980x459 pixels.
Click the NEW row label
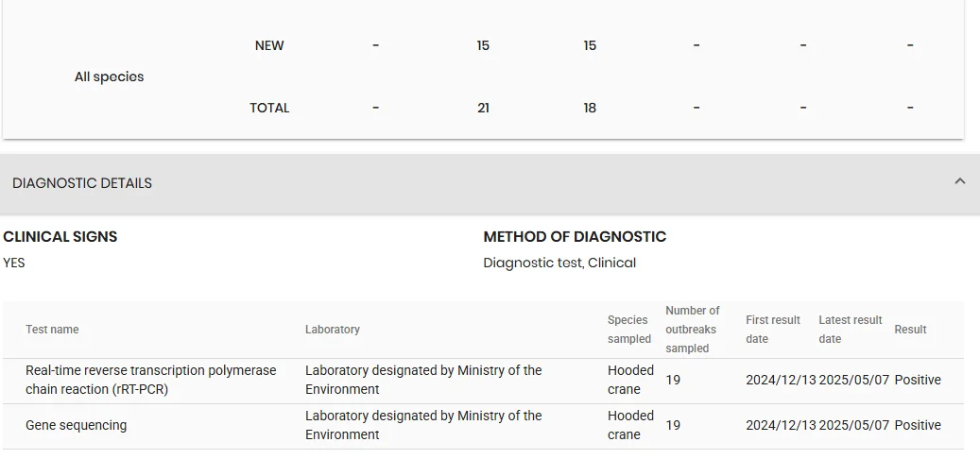tap(269, 45)
